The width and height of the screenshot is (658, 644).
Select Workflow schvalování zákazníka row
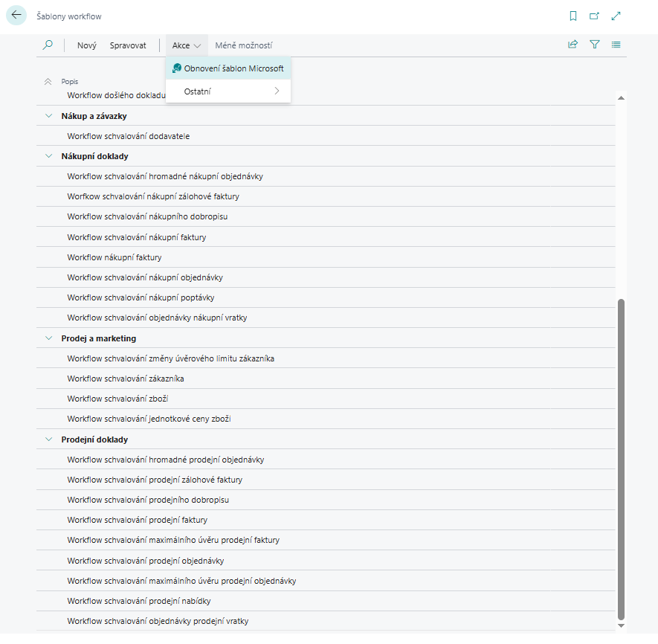[x=326, y=379]
